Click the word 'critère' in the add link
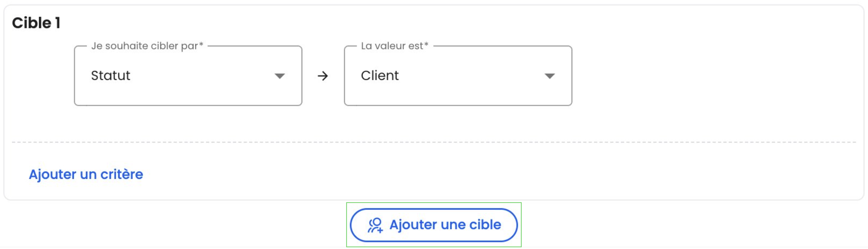The image size is (868, 249). 122,174
